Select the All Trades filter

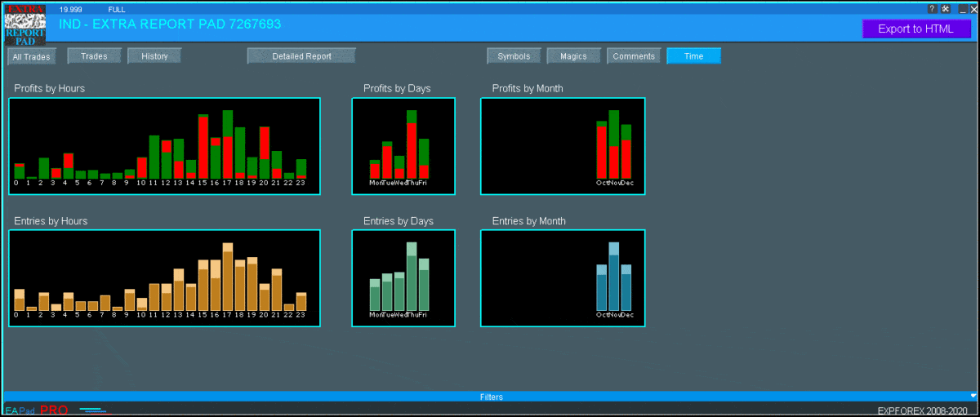tap(32, 57)
